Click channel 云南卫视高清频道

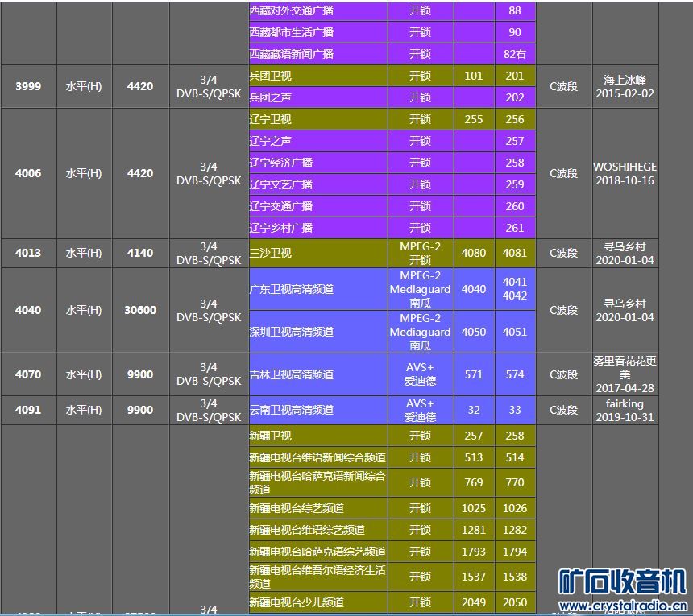[318, 410]
